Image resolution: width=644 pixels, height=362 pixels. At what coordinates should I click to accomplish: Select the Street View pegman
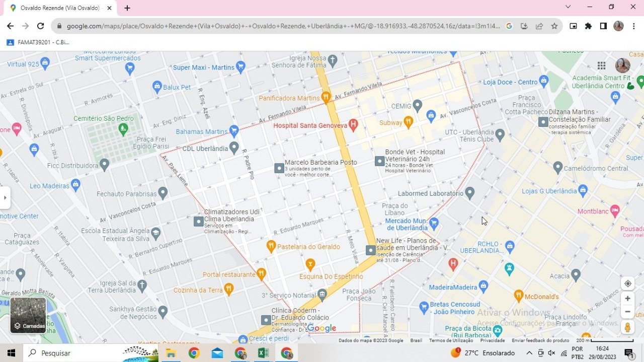627,327
